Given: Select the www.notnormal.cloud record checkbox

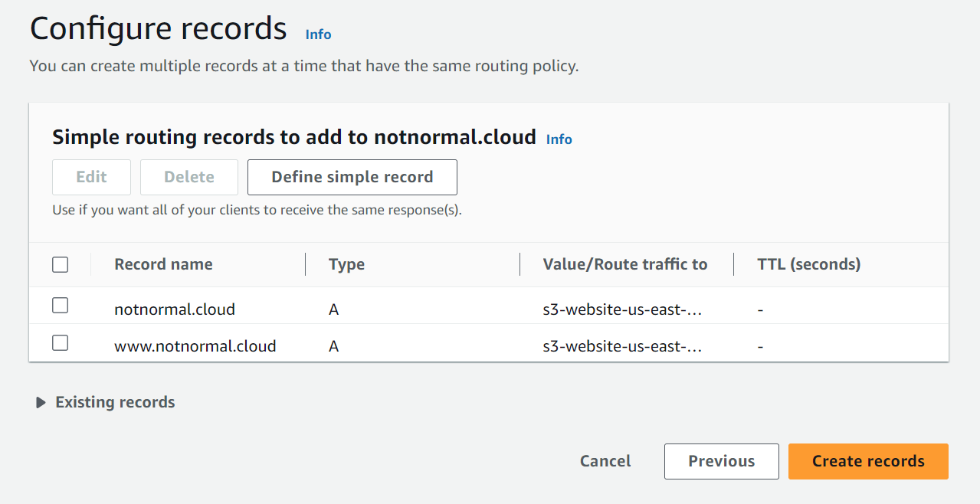Looking at the screenshot, I should 60,343.
